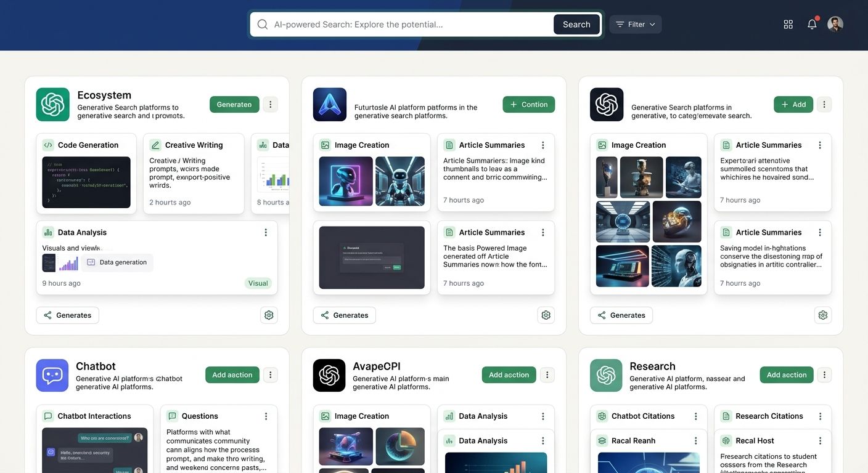Click the picture icon beside Image Creation
868x473 pixels.
pos(325,145)
